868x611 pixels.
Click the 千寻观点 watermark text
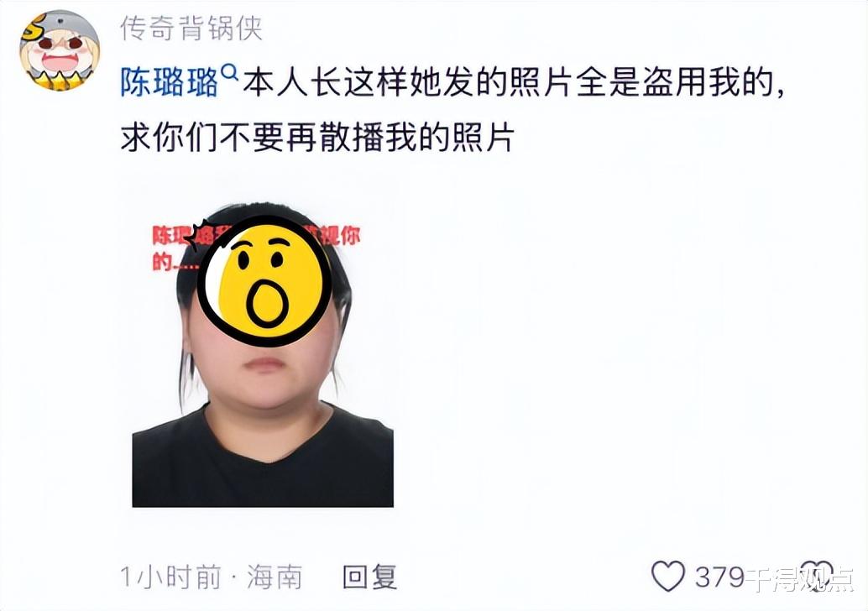coord(800,579)
